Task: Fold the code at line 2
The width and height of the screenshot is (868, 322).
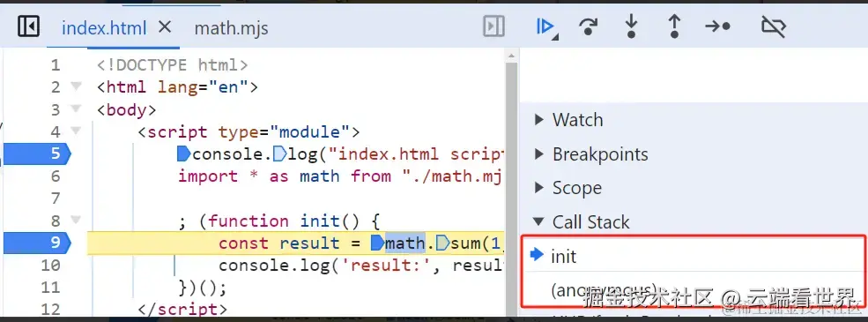Action: pyautogui.click(x=76, y=87)
